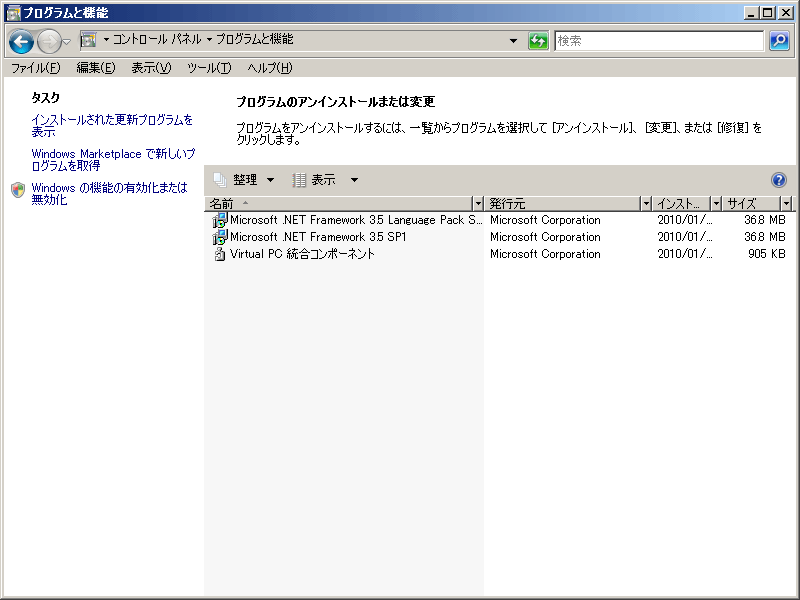
Task: Sort by the インスト... column header
Action: (x=682, y=204)
